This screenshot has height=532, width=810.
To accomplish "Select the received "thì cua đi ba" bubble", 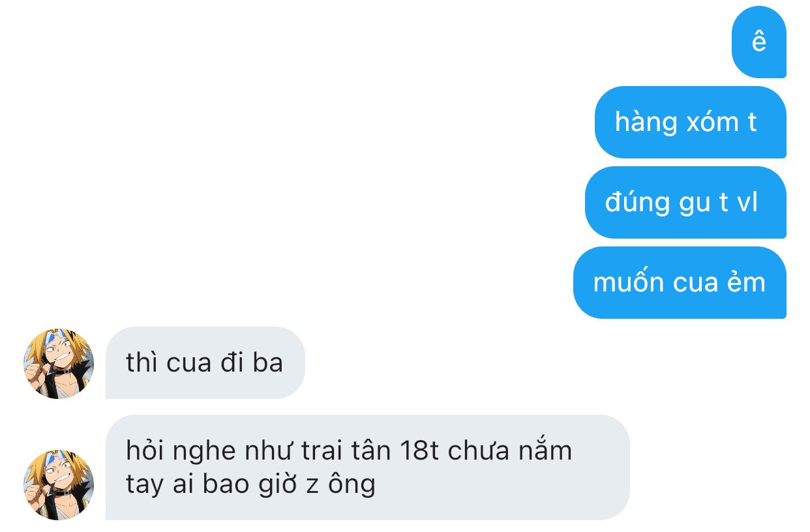I will click(205, 363).
